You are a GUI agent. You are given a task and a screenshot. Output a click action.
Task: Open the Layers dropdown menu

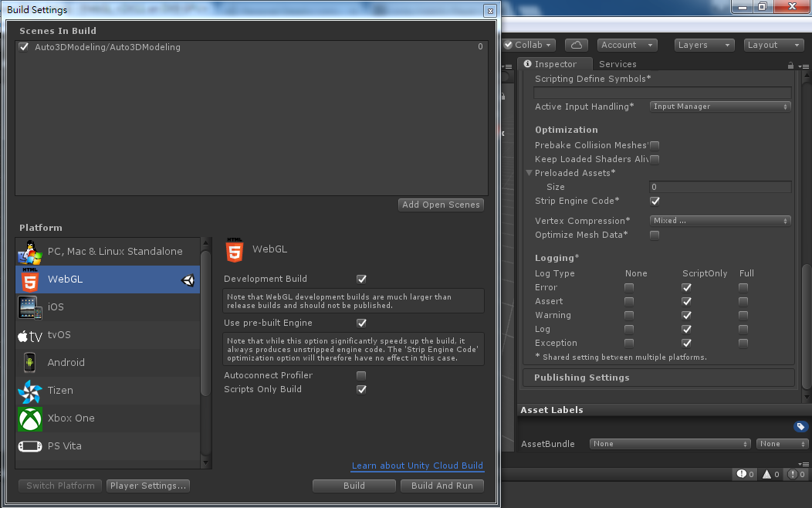(x=703, y=45)
